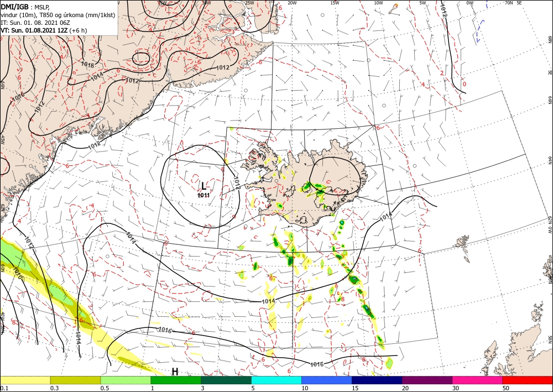Pick the blue 10–15 legend segment
Screen dimensions: 553x392
pos(327,380)
